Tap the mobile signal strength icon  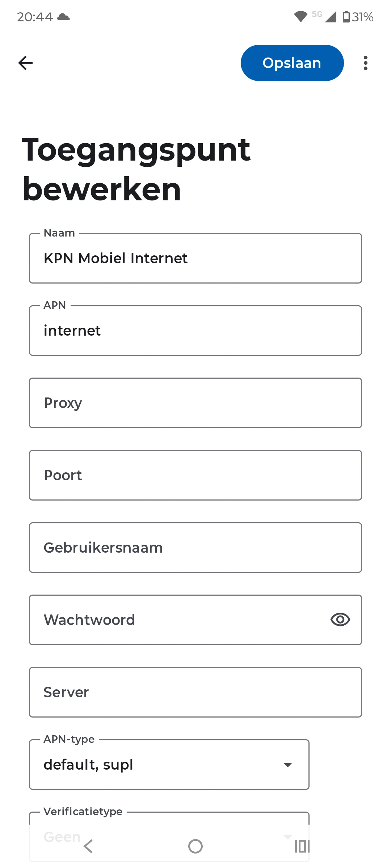330,17
